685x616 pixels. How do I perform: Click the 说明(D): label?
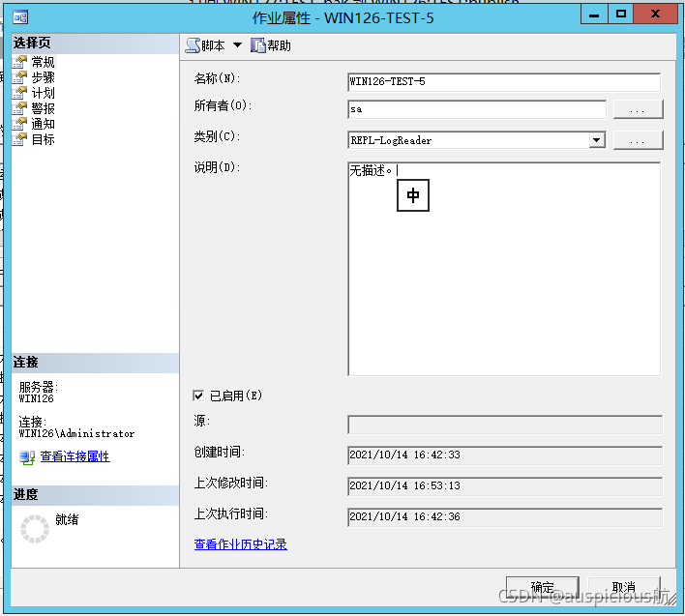click(x=217, y=167)
